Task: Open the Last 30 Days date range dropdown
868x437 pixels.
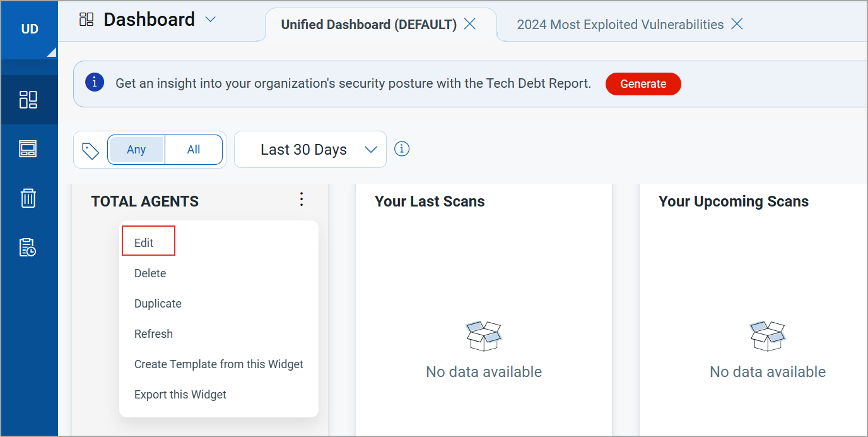Action: 310,150
